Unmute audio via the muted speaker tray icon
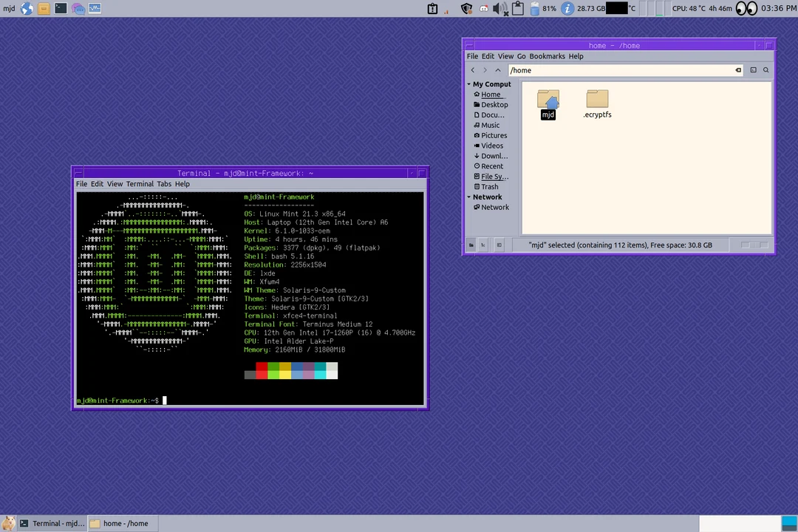The height and width of the screenshot is (532, 798). point(499,8)
